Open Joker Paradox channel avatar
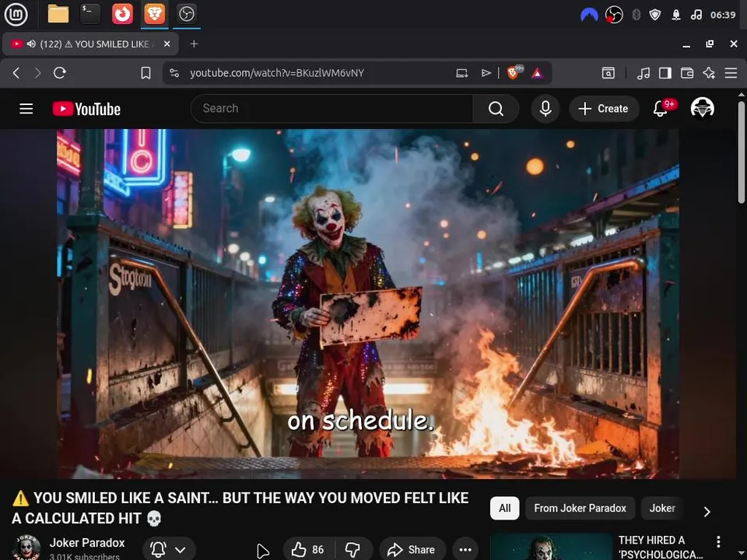 click(26, 548)
